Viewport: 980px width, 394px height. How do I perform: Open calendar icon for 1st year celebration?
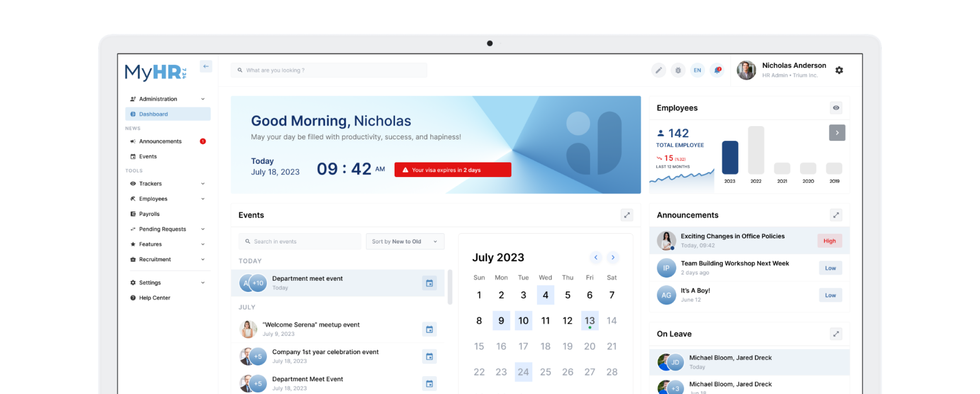tap(429, 356)
